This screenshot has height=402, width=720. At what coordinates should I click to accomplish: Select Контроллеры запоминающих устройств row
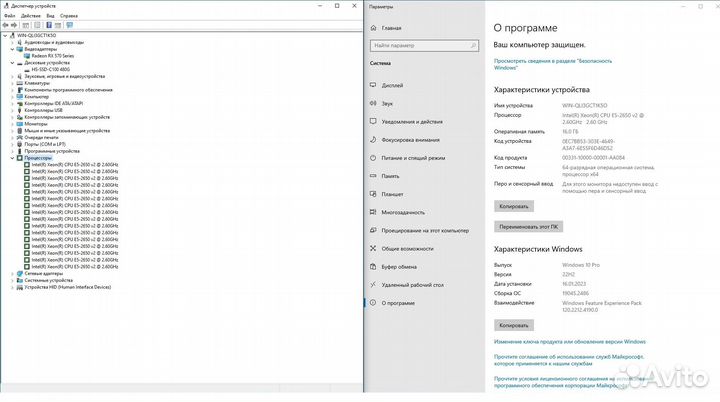(67, 117)
